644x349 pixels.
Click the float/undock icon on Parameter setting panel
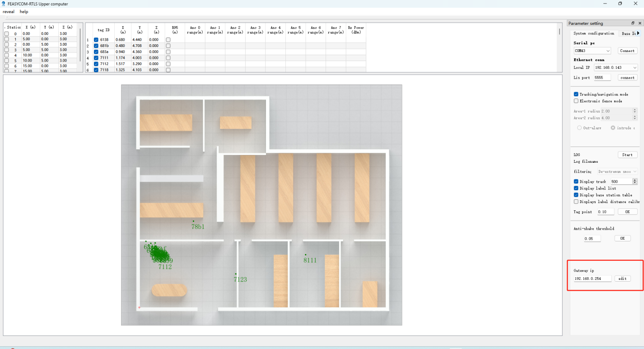coord(633,23)
